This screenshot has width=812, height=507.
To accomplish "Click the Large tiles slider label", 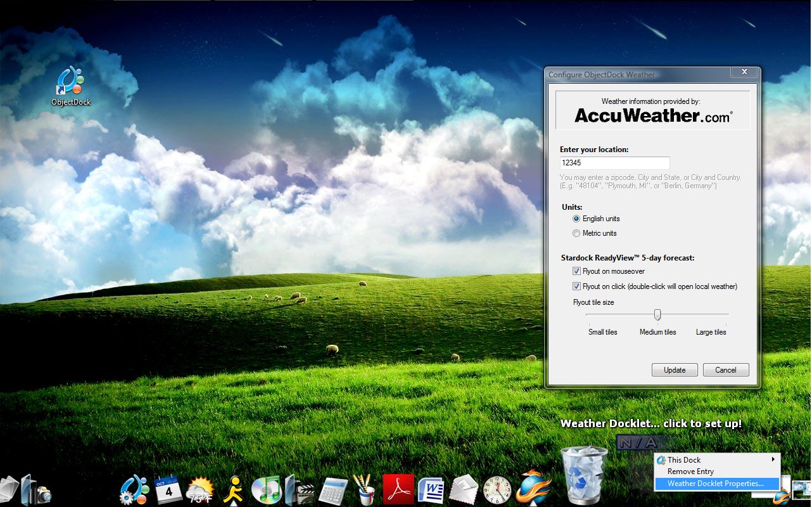I will point(711,332).
